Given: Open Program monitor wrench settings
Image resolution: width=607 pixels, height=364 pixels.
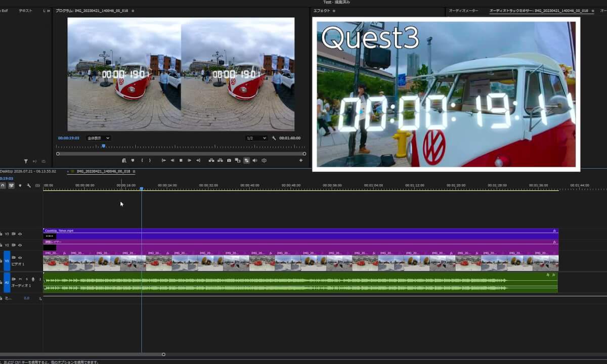Looking at the screenshot, I should 274,138.
